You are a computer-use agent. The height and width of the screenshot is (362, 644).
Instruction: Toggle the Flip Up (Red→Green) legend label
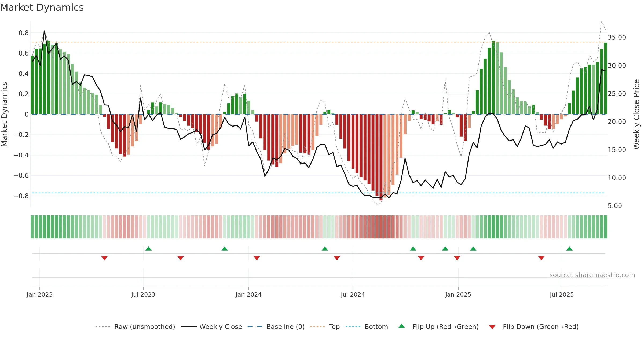pyautogui.click(x=445, y=327)
